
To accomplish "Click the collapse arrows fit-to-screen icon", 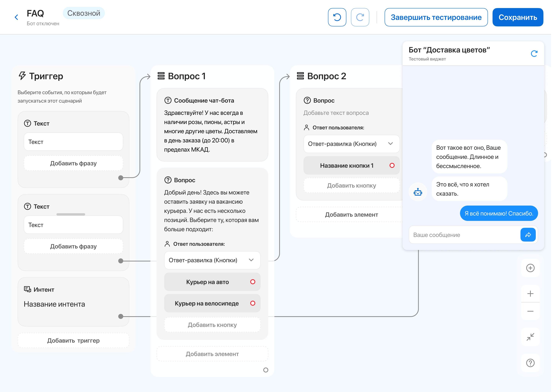I will pos(530,337).
